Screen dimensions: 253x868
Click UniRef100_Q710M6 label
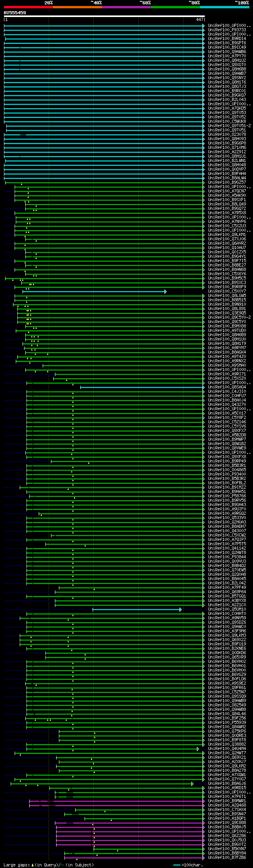tap(227, 147)
